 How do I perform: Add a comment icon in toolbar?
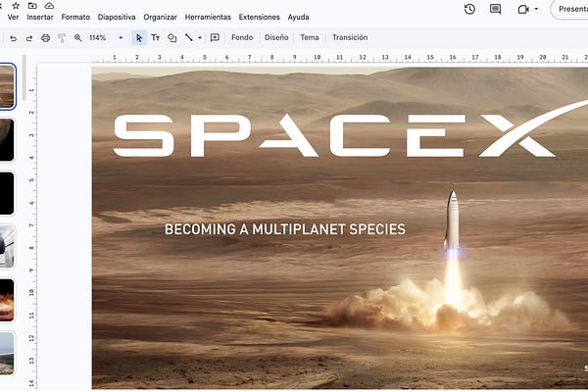215,37
